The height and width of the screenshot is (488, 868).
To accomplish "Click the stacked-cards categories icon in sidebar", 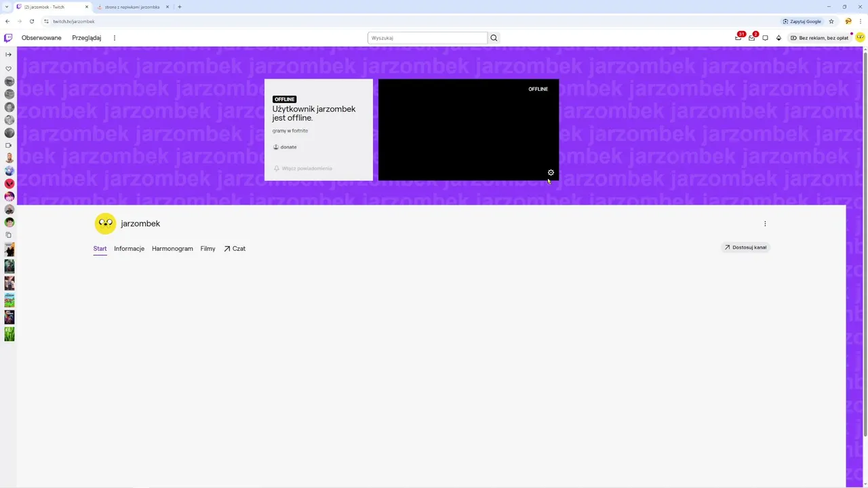I will tap(9, 235).
